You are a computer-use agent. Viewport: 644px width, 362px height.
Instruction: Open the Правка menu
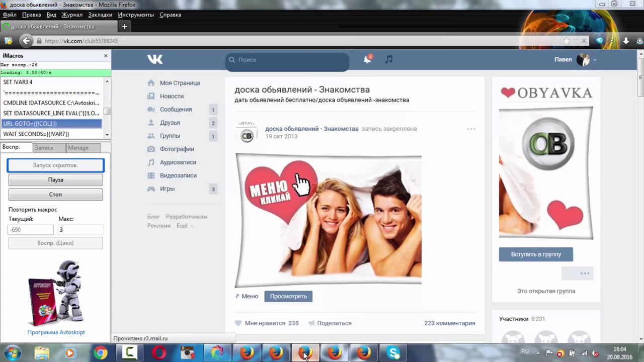pos(32,15)
